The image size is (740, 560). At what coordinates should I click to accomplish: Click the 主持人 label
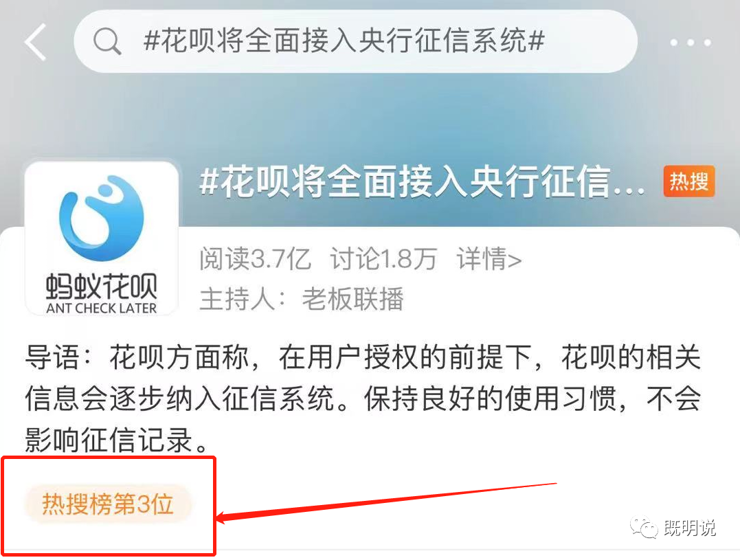tap(242, 299)
